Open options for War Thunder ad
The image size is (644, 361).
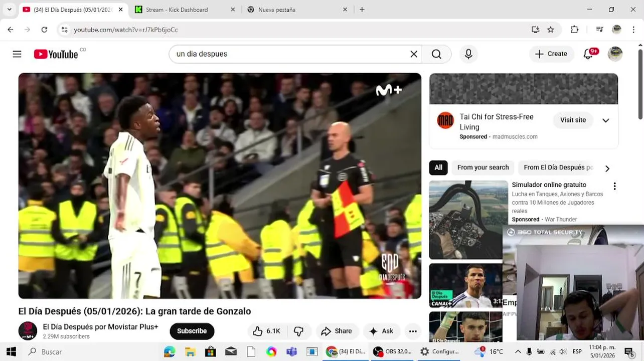point(614,187)
